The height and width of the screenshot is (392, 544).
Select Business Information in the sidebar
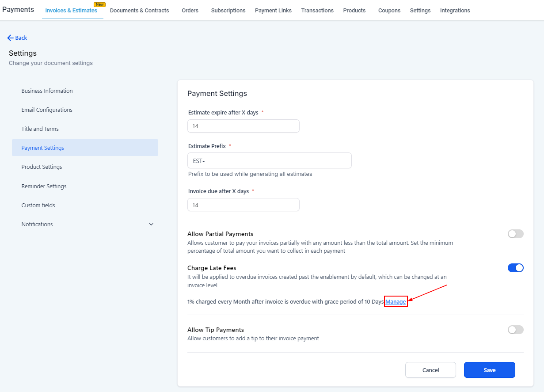coord(47,91)
